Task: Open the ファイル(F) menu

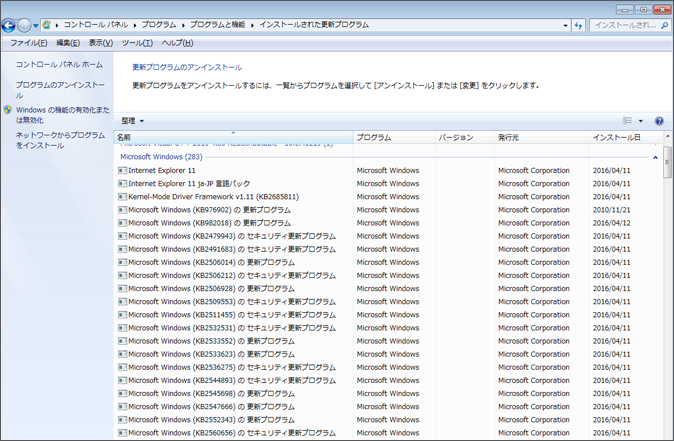Action: point(29,43)
